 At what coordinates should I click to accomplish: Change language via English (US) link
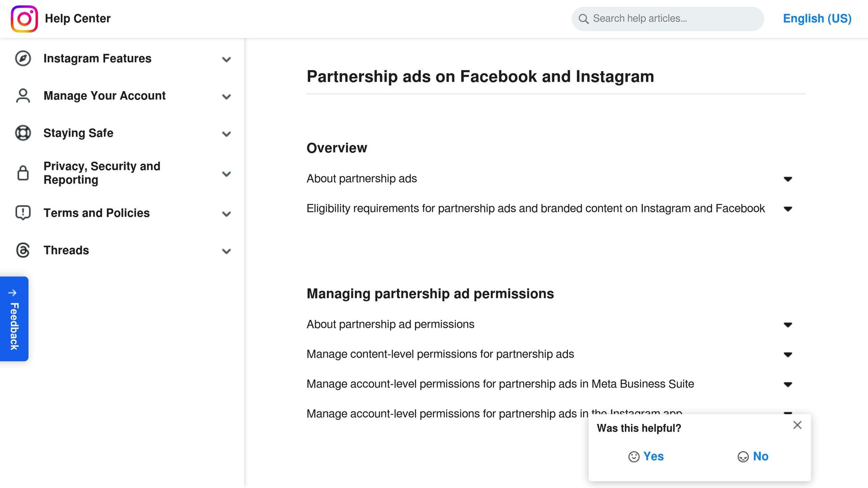tap(817, 19)
